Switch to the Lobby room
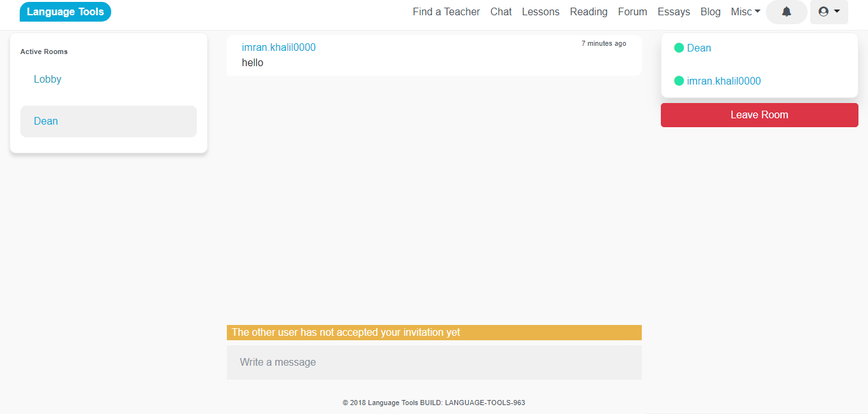 click(x=48, y=79)
